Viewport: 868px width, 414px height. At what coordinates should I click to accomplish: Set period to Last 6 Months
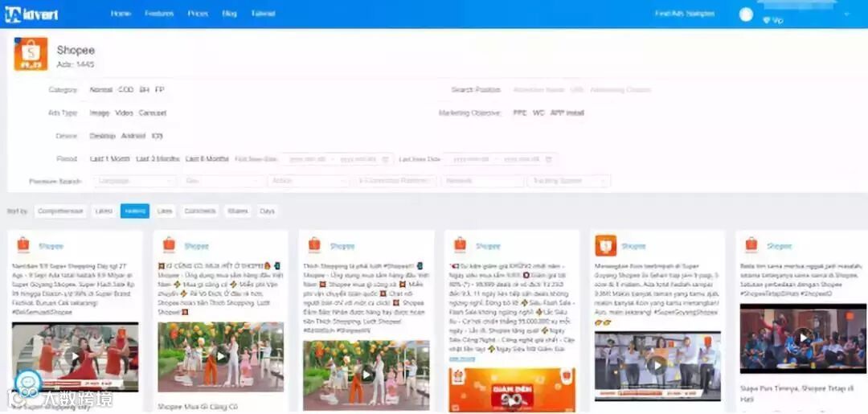(x=207, y=159)
